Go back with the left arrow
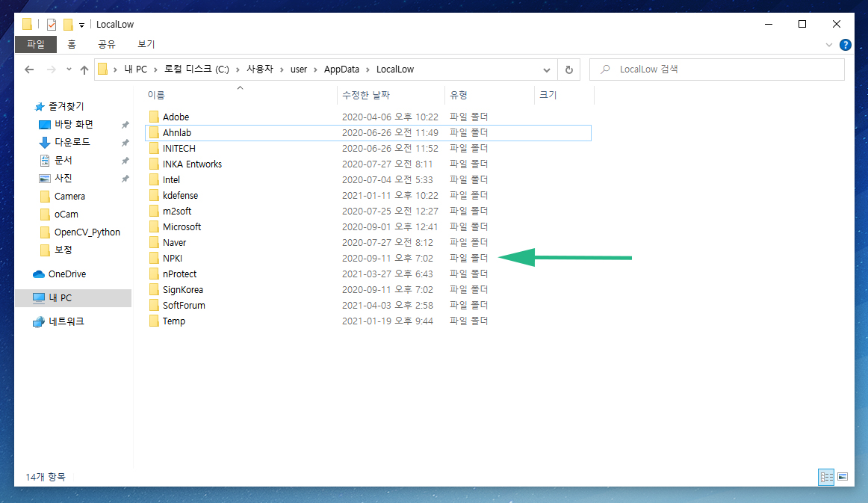Image resolution: width=868 pixels, height=503 pixels. click(x=29, y=70)
